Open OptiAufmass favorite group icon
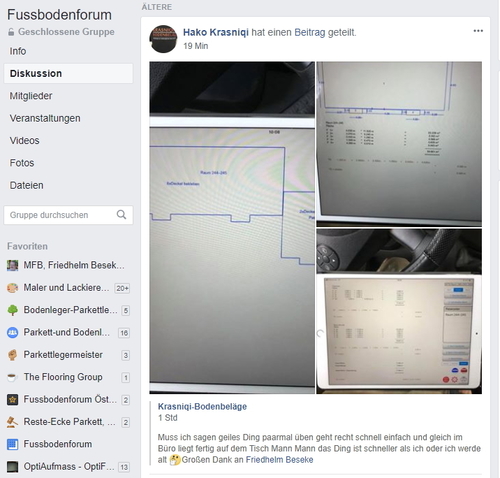500x478 pixels. [13, 467]
